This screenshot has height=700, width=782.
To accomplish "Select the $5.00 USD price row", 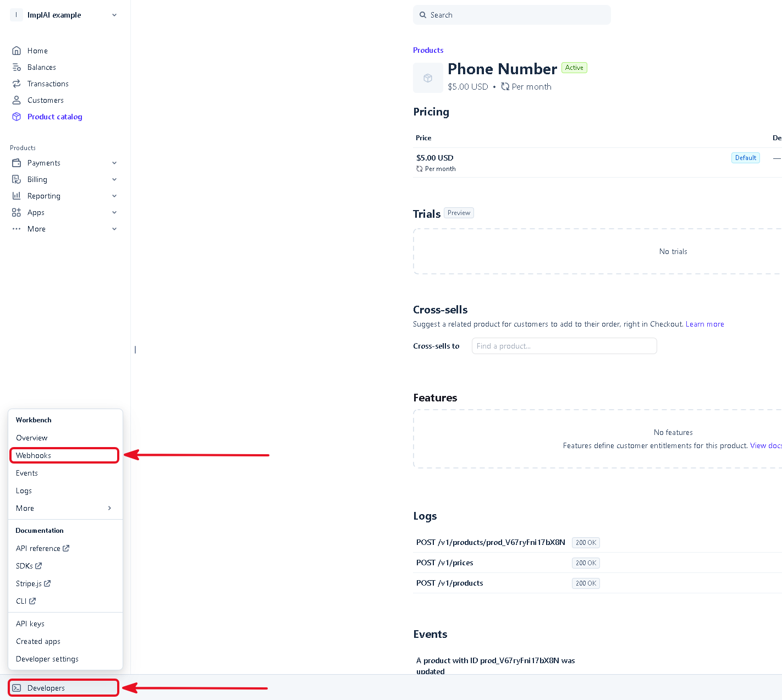I will click(x=597, y=163).
